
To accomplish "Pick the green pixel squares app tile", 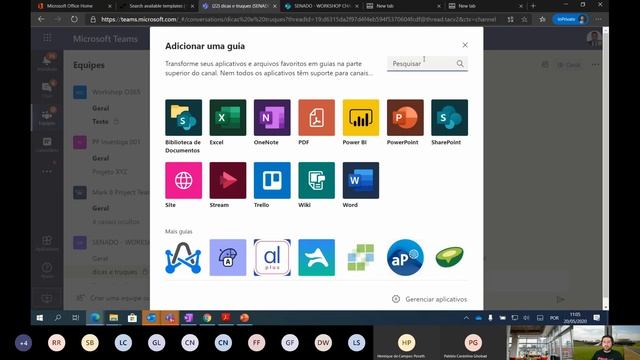I will tap(361, 258).
